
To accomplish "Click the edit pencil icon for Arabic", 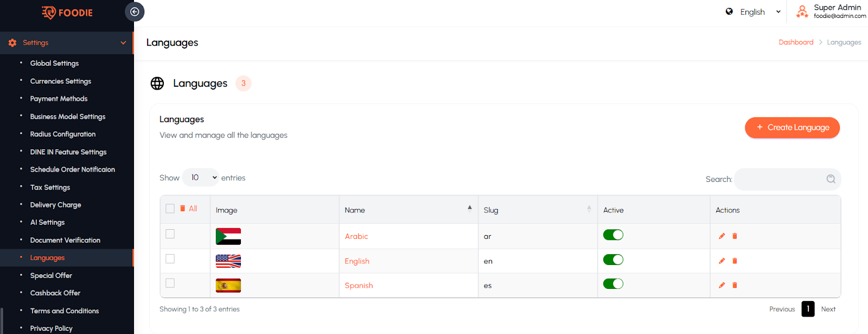I will [722, 236].
